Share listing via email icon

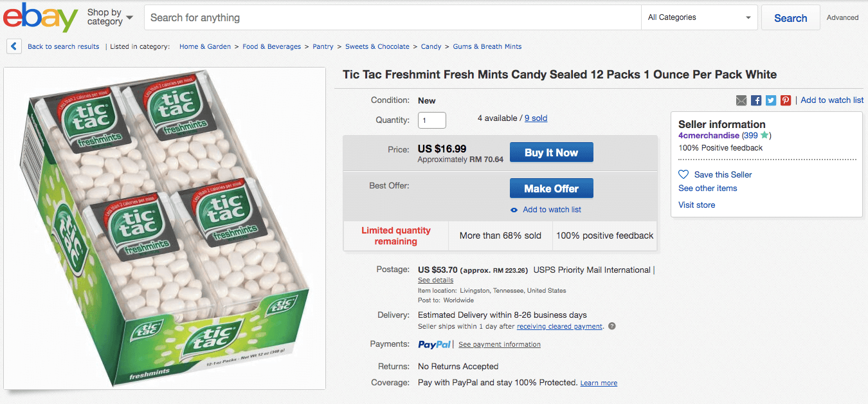[741, 100]
